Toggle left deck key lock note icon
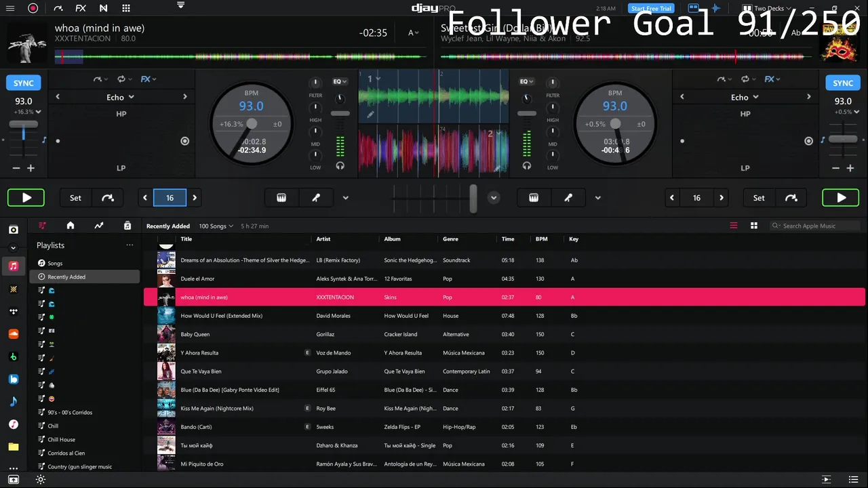868x488 pixels. 44,140
